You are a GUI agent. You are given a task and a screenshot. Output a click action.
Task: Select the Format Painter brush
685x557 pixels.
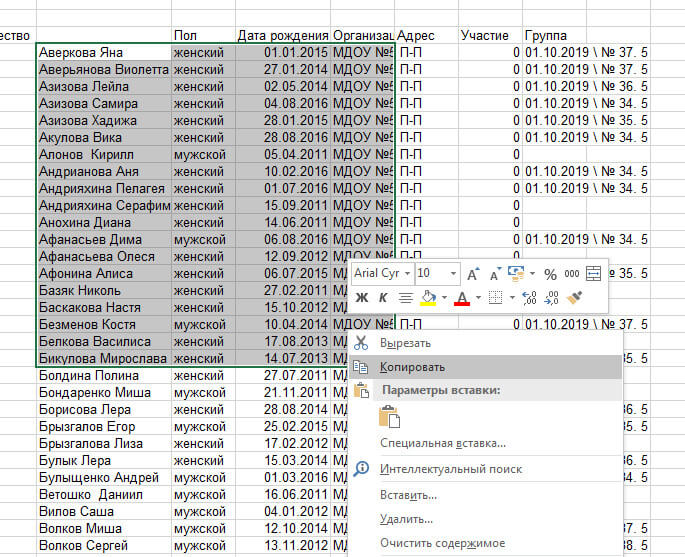pos(574,297)
